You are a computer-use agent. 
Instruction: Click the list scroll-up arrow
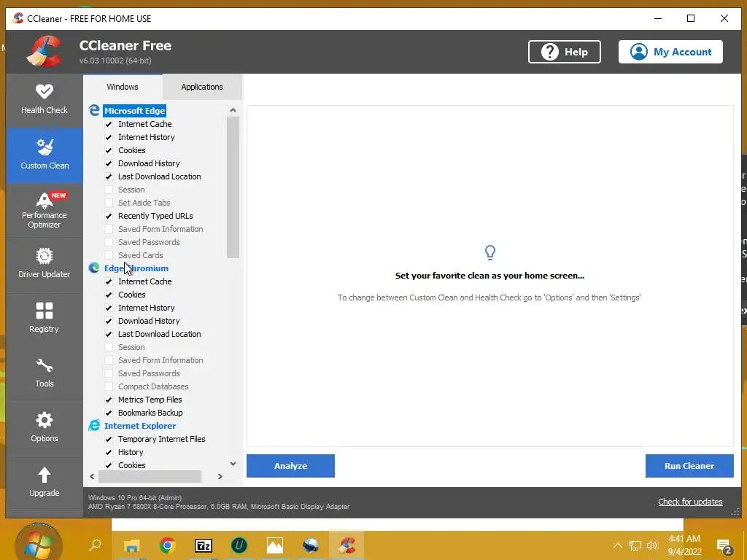tap(233, 111)
